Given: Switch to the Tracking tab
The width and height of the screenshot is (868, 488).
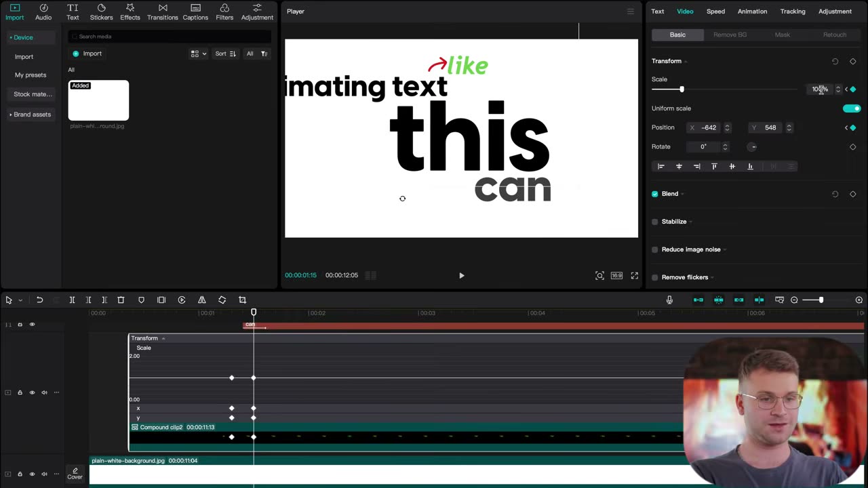Looking at the screenshot, I should pos(793,12).
